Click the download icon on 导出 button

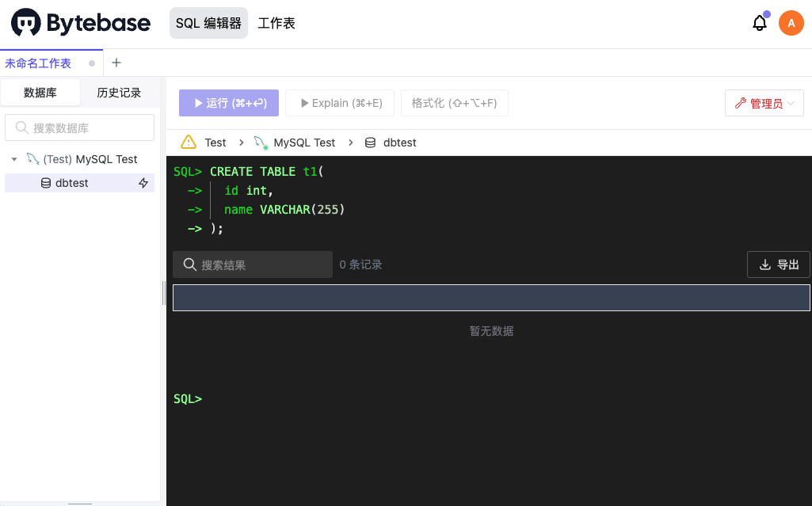pyautogui.click(x=764, y=264)
